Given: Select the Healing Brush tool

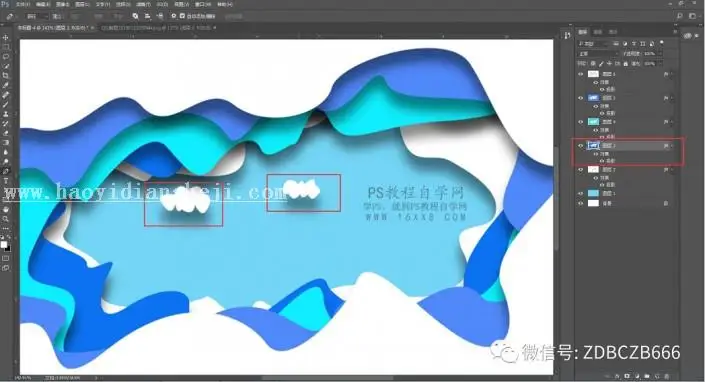Looking at the screenshot, I should pyautogui.click(x=6, y=95).
